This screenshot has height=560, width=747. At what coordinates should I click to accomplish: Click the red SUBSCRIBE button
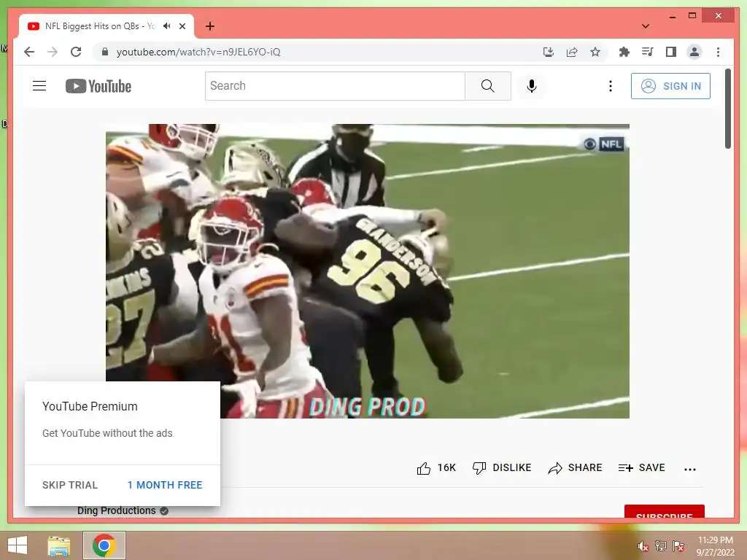point(664,511)
